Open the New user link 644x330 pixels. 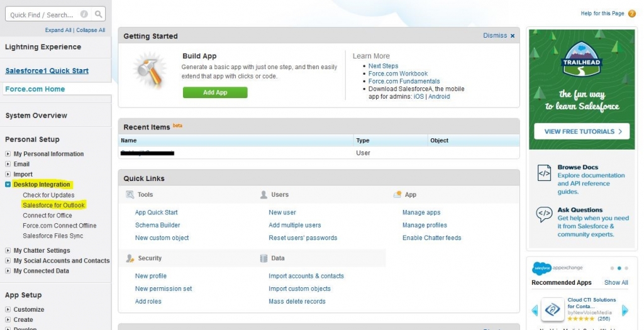click(282, 212)
